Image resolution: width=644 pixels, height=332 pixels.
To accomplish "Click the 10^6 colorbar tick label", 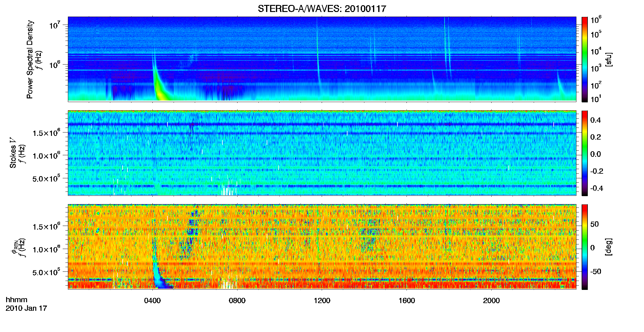I will [596, 20].
